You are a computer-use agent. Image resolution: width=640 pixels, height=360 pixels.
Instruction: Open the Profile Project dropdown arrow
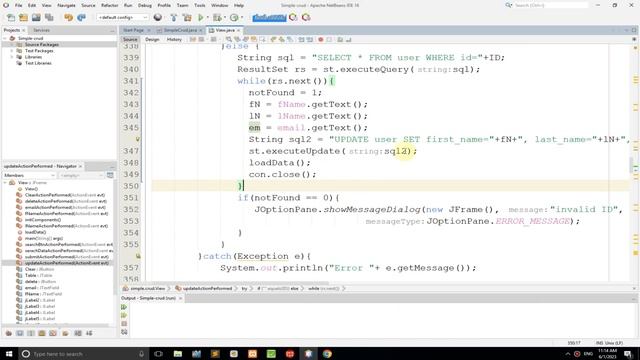[241, 18]
